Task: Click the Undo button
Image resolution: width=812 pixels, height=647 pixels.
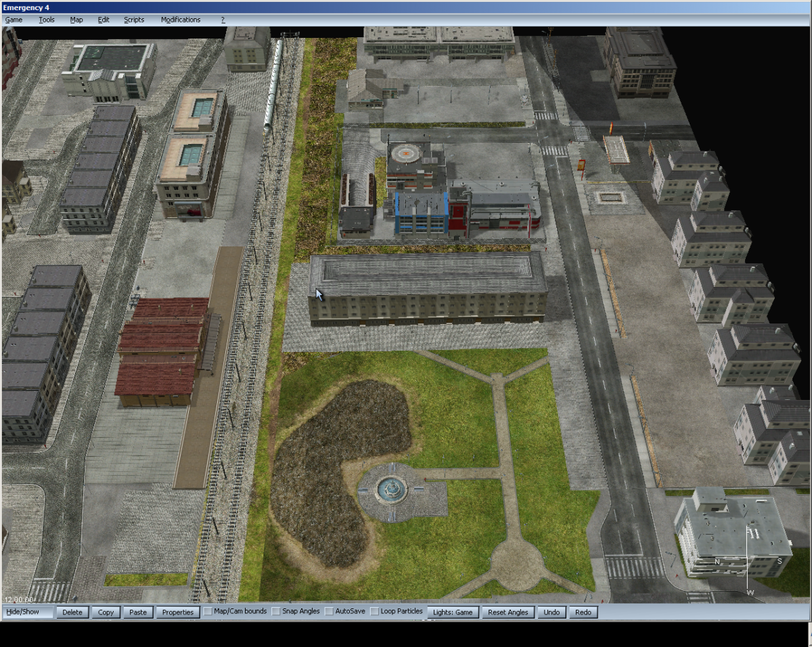Action: (x=551, y=612)
